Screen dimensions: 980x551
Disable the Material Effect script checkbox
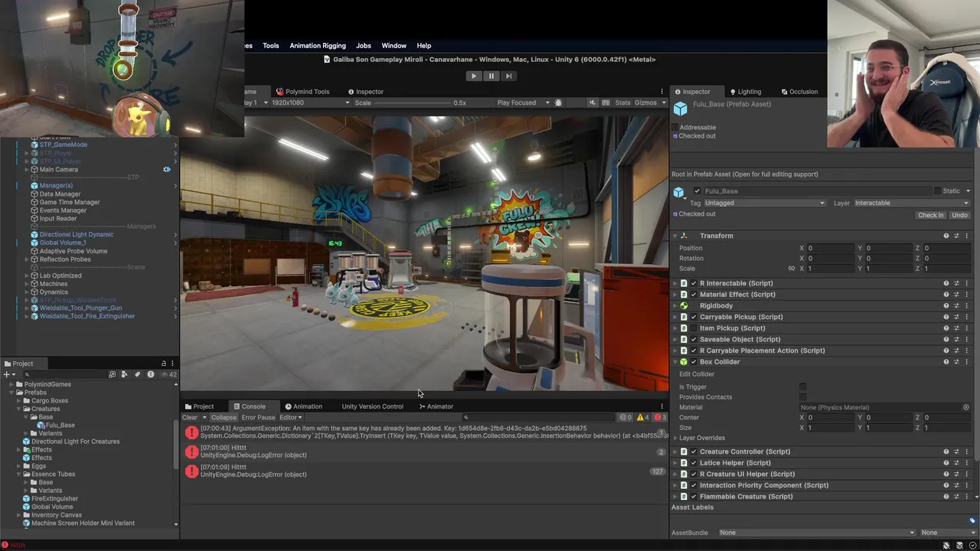point(694,295)
